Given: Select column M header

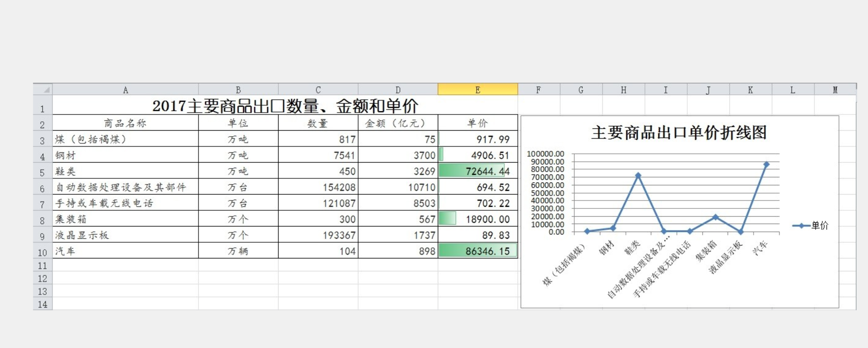Looking at the screenshot, I should (835, 90).
